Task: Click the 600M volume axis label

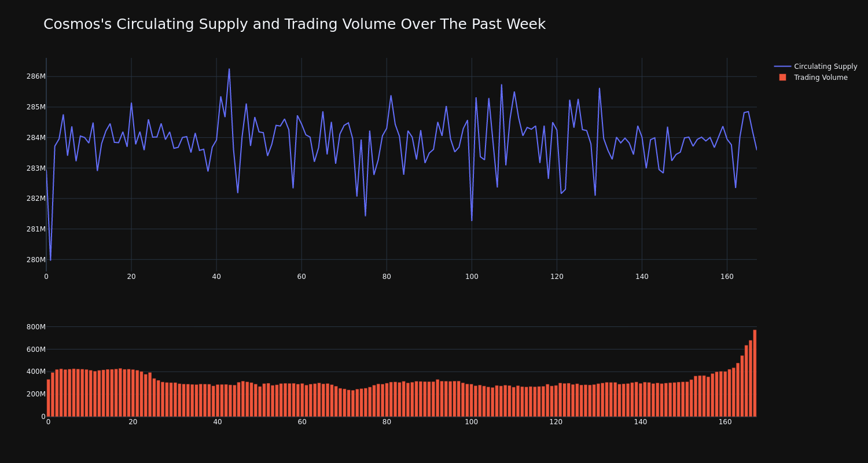Action: 36,350
